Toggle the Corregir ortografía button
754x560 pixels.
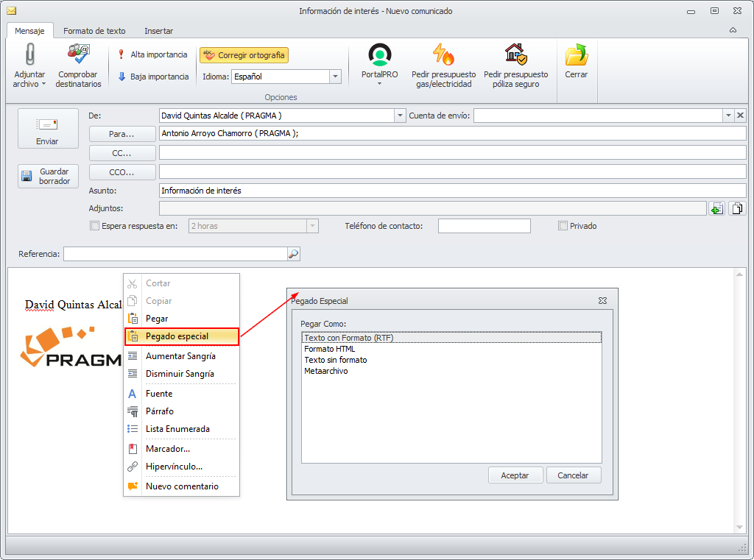click(244, 55)
